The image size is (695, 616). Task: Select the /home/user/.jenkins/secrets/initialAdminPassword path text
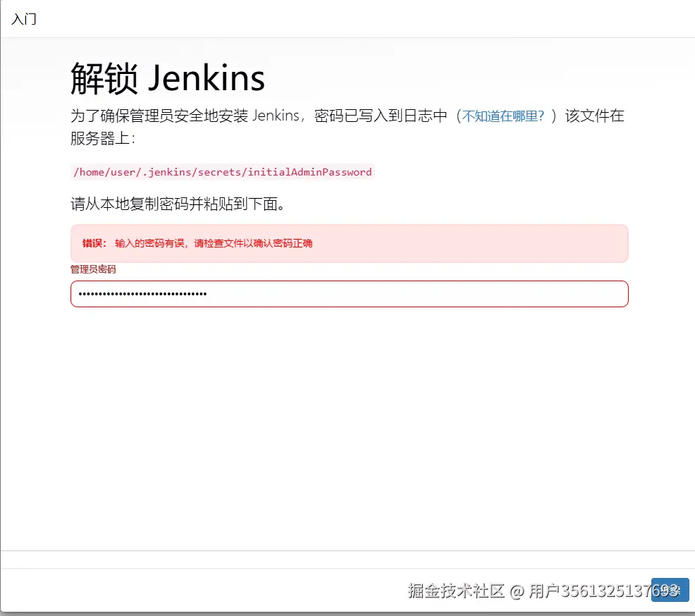point(223,172)
